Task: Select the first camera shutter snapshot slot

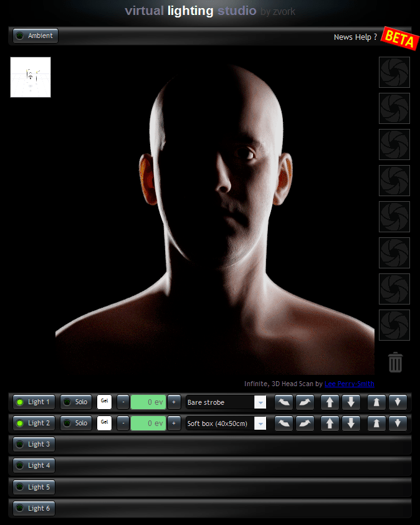Action: click(x=394, y=72)
